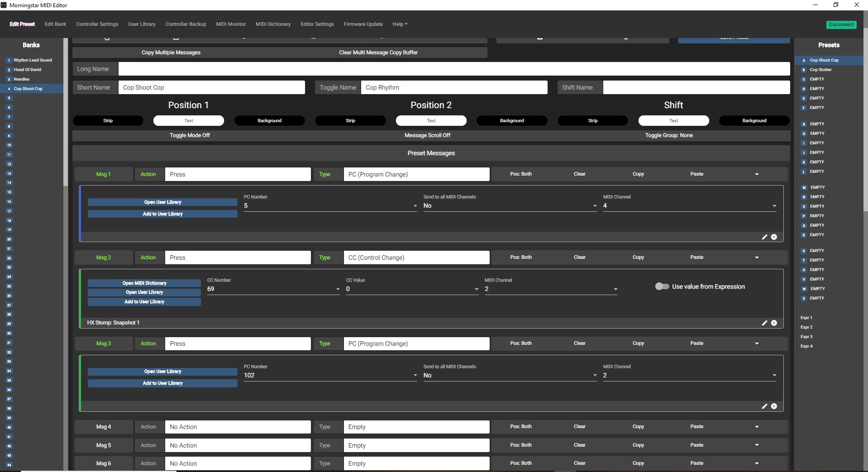This screenshot has width=868, height=472.
Task: Pick the Shift Background color
Action: click(x=754, y=121)
